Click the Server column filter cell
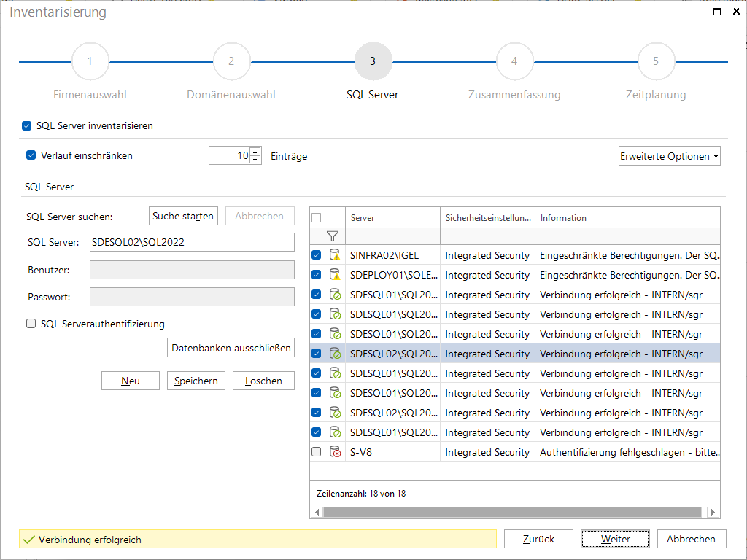Viewport: 747px width, 560px height. 392,236
